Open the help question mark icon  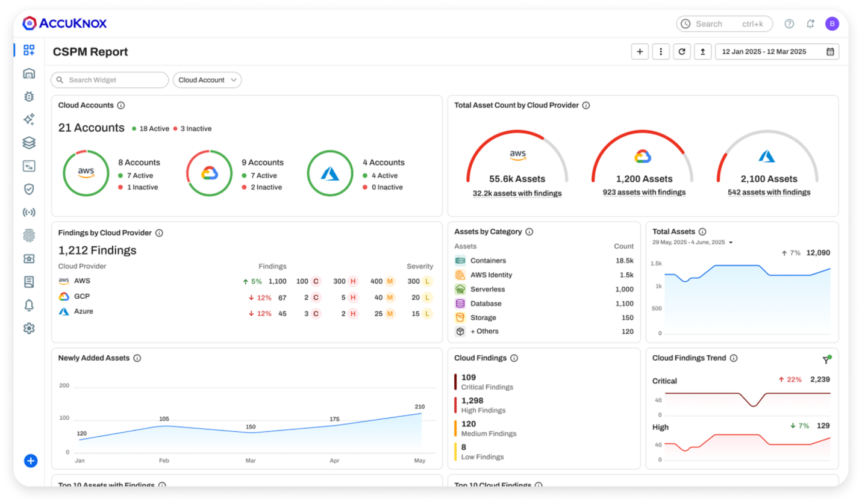[789, 24]
